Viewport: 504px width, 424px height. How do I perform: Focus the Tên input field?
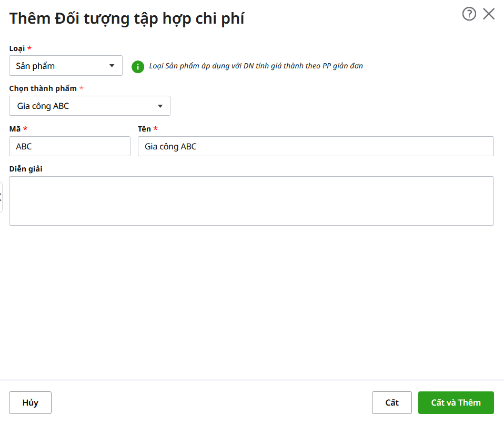[316, 147]
